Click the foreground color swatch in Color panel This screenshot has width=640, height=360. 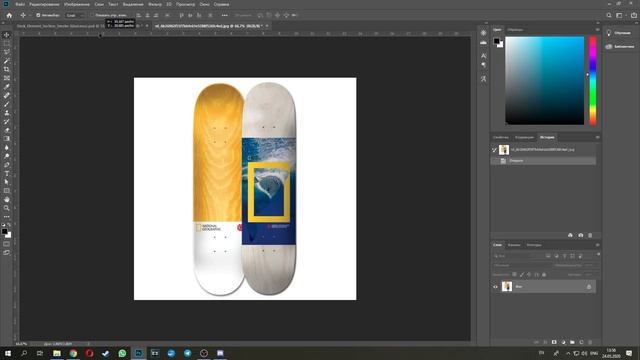[496, 41]
